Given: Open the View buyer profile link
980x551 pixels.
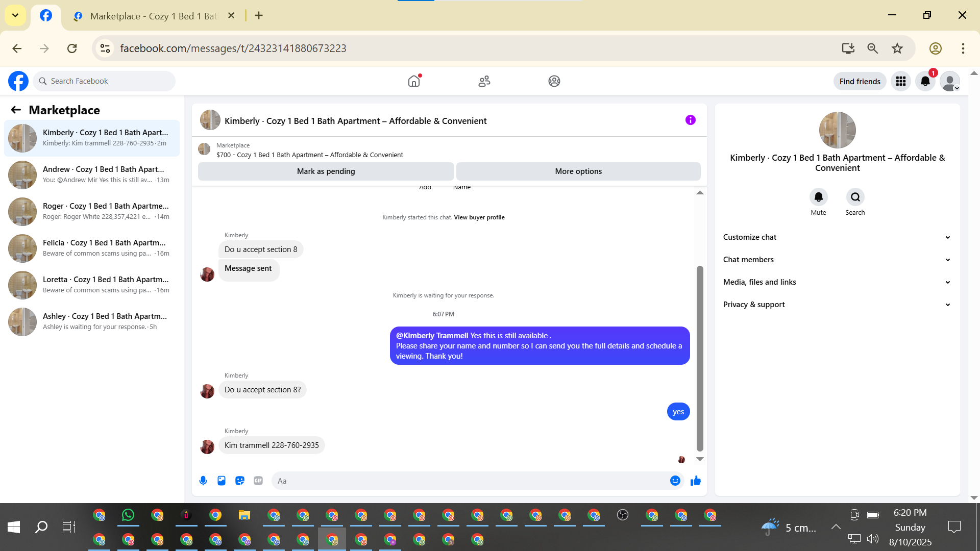Looking at the screenshot, I should tap(479, 217).
